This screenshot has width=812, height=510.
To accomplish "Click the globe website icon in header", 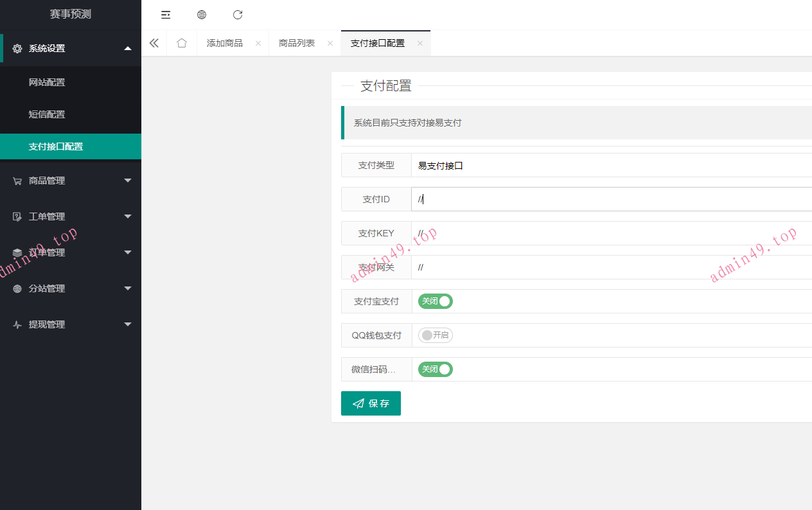I will tap(202, 15).
